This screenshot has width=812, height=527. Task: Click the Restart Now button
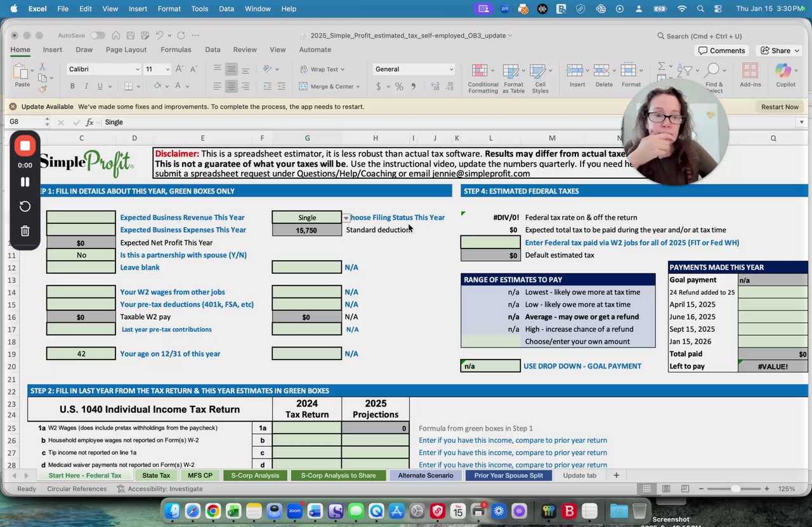point(780,107)
